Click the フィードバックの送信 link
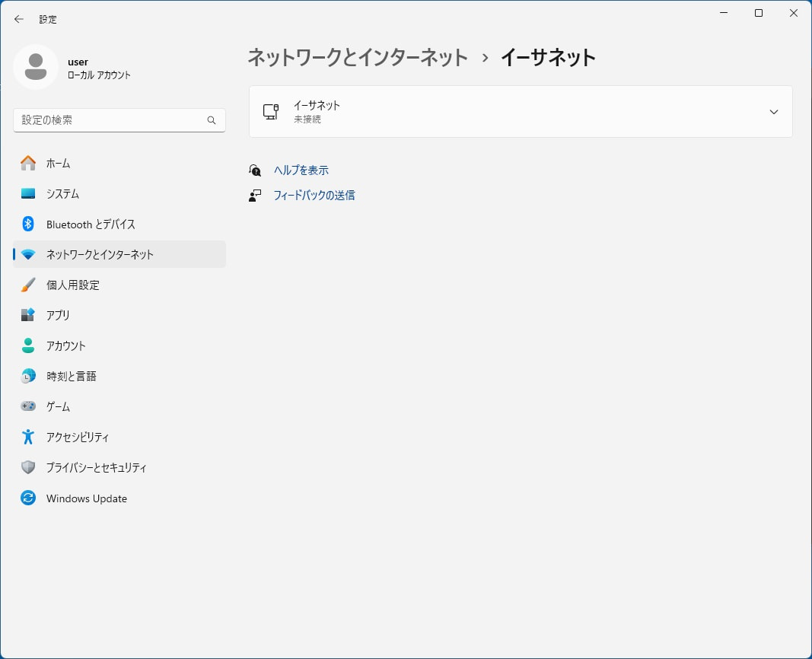 [314, 196]
